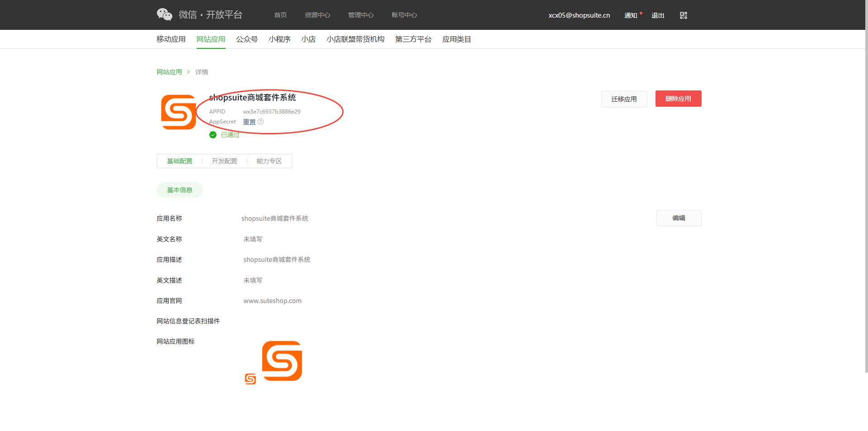Click the 网站应用图标 label
Screen dimensions: 868x431
click(175, 341)
